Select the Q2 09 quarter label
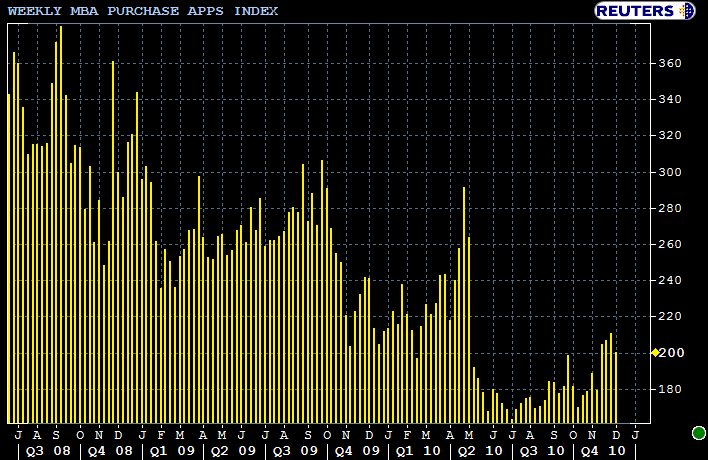The image size is (708, 460). coord(233,450)
